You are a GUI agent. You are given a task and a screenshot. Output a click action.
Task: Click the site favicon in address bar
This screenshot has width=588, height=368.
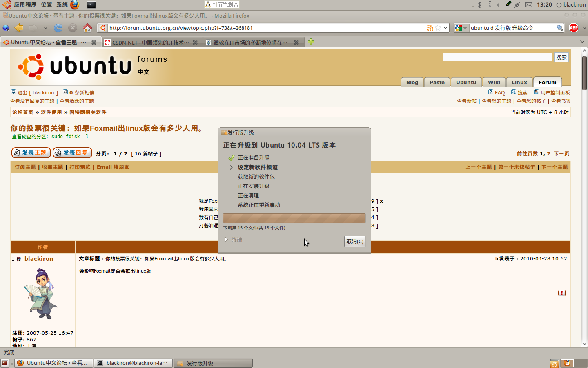(102, 28)
